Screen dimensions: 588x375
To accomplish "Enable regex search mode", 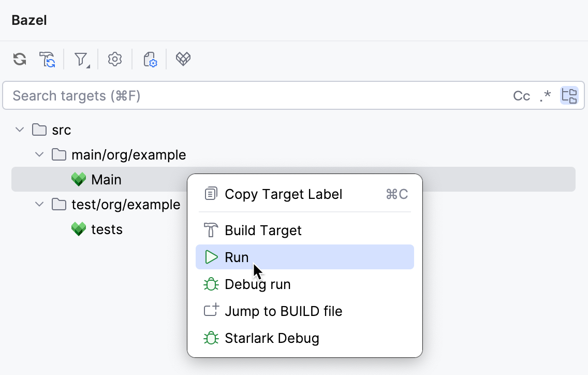I will [545, 95].
